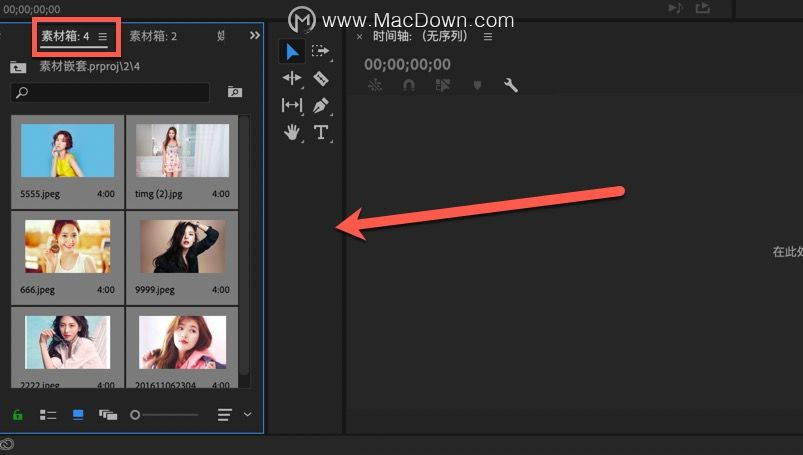Screen dimensions: 803x455
Task: Expand sort options dropdown chevron
Action: (247, 415)
